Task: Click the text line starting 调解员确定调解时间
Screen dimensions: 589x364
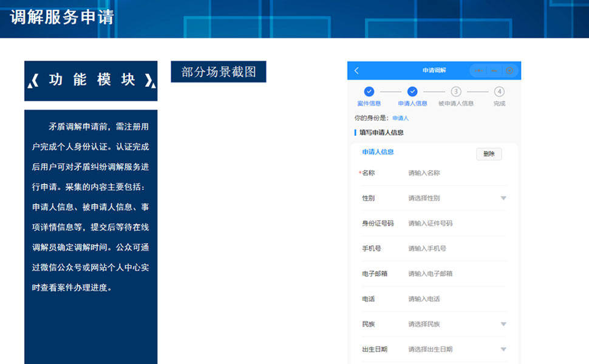Action: 90,248
